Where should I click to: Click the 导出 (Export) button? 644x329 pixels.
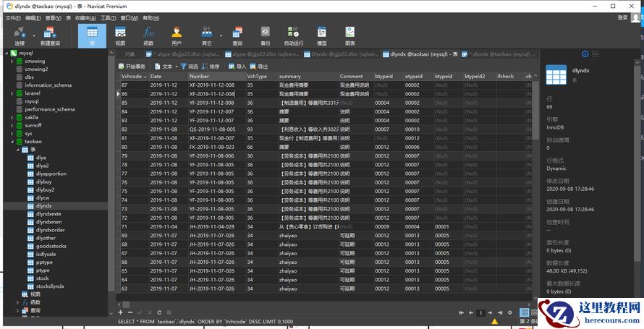click(x=258, y=66)
